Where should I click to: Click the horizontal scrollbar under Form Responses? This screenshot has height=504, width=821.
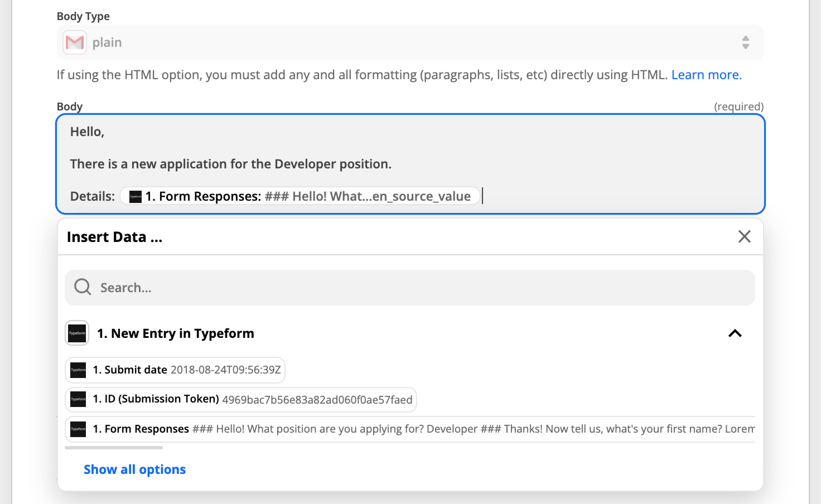[114, 448]
